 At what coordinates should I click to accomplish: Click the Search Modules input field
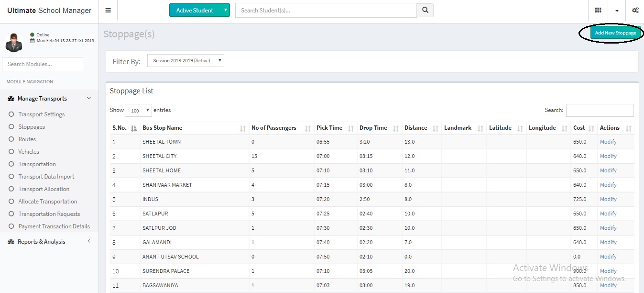pos(43,64)
